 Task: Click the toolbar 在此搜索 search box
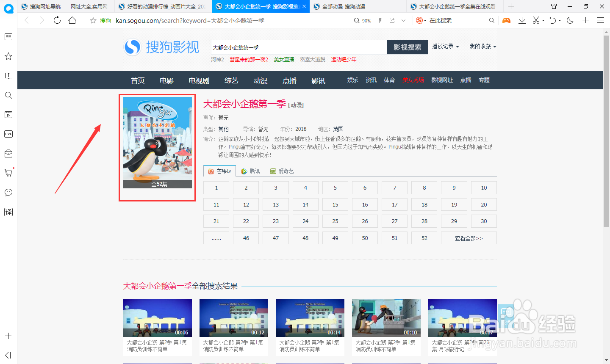click(x=457, y=20)
